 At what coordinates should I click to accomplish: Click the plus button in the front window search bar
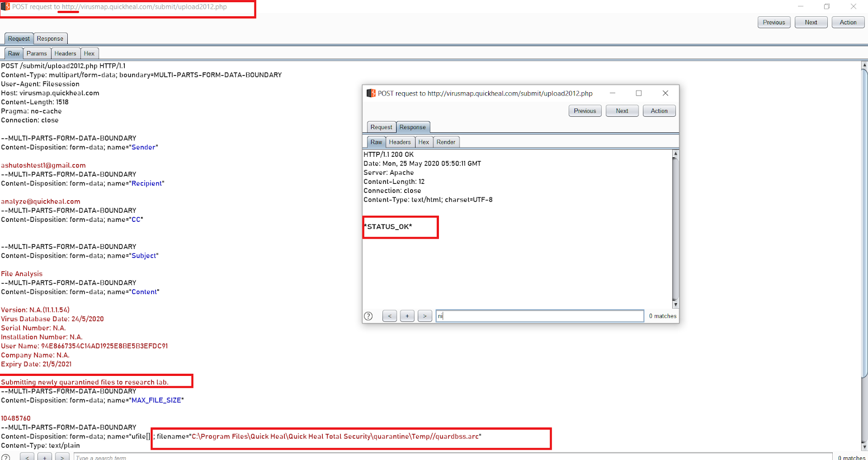coord(407,316)
